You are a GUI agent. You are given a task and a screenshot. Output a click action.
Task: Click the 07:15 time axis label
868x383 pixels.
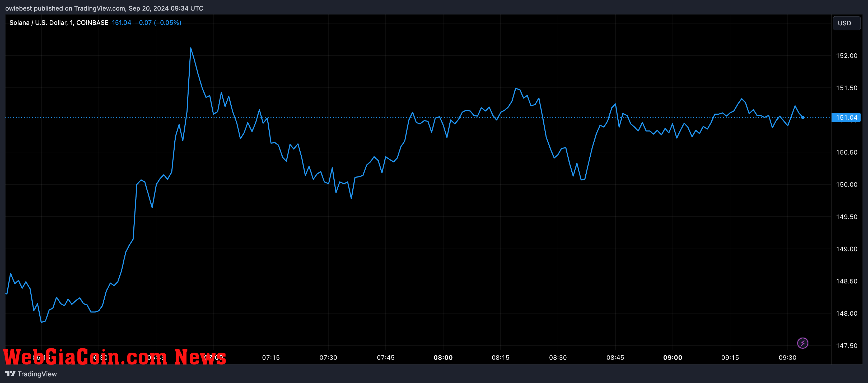point(271,357)
